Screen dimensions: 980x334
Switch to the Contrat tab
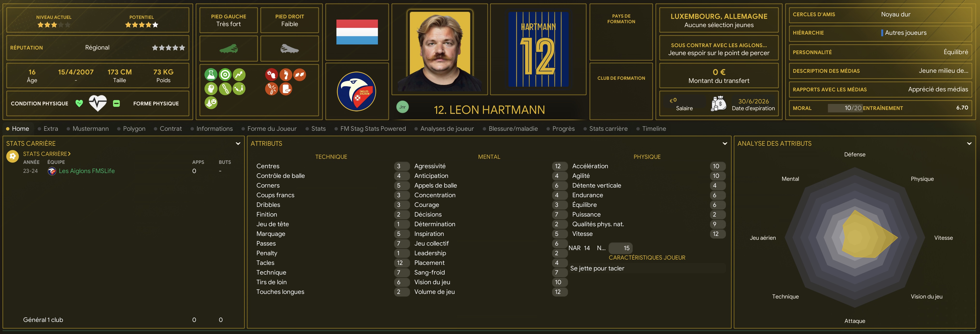170,129
